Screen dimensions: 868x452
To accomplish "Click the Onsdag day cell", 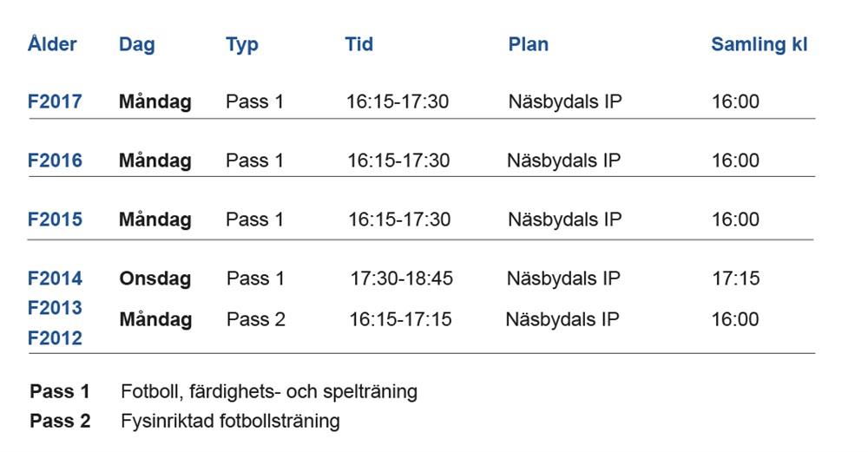I will click(x=155, y=278).
